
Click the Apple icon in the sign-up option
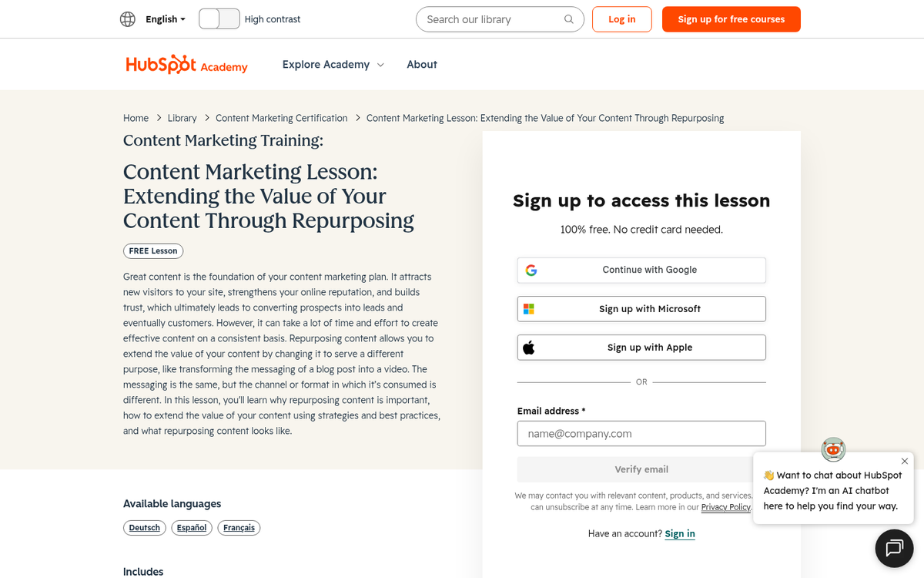coord(528,347)
